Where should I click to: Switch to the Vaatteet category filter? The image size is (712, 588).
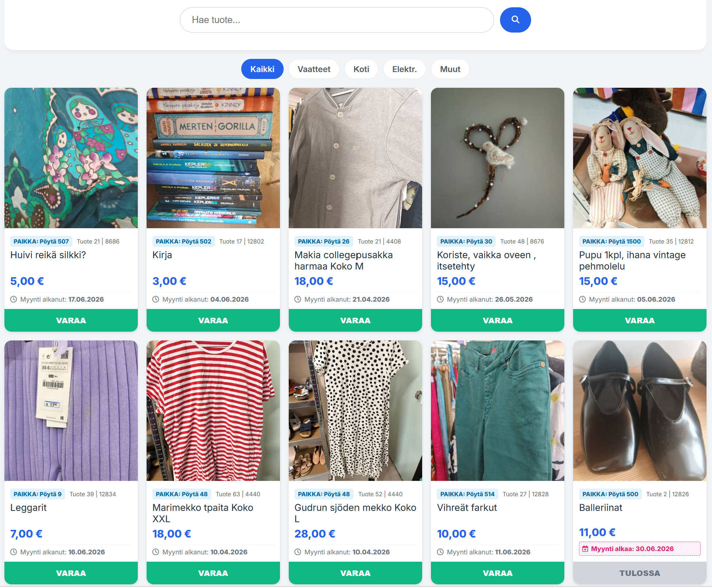coord(314,69)
